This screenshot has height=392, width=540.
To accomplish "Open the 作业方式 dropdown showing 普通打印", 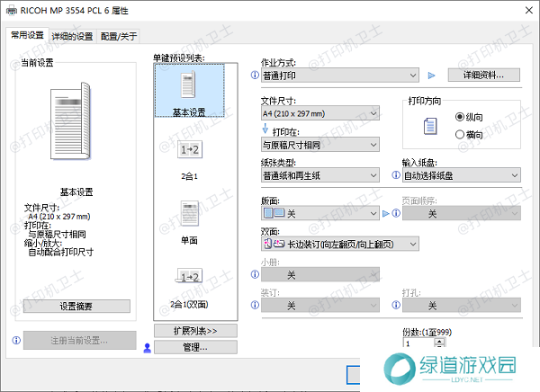I will [x=340, y=76].
